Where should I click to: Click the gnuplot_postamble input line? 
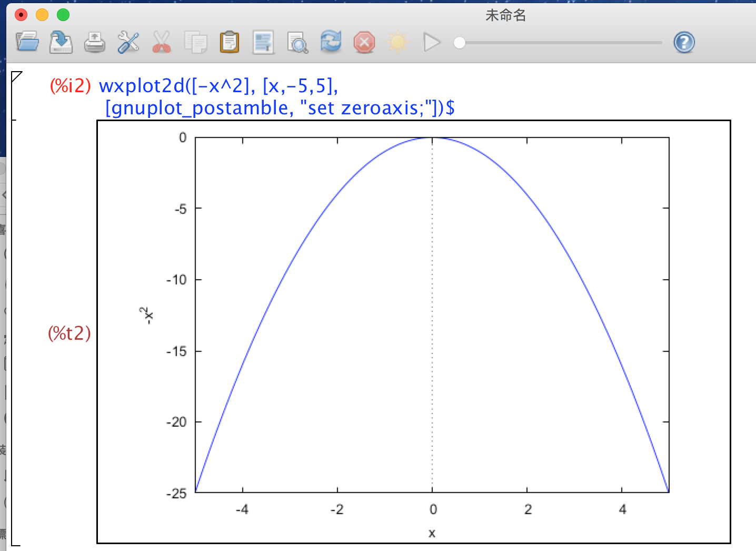280,107
